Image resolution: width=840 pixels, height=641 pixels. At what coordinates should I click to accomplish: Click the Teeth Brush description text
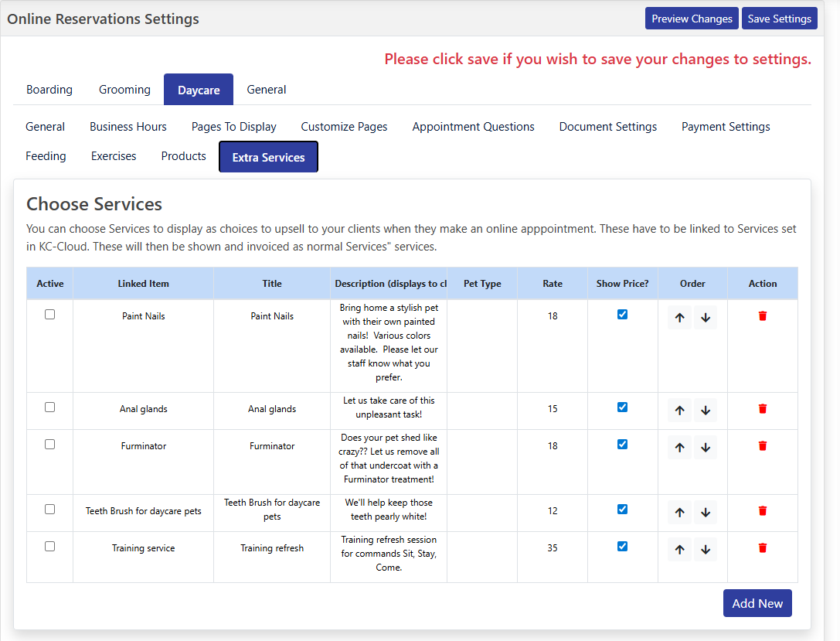(x=389, y=510)
